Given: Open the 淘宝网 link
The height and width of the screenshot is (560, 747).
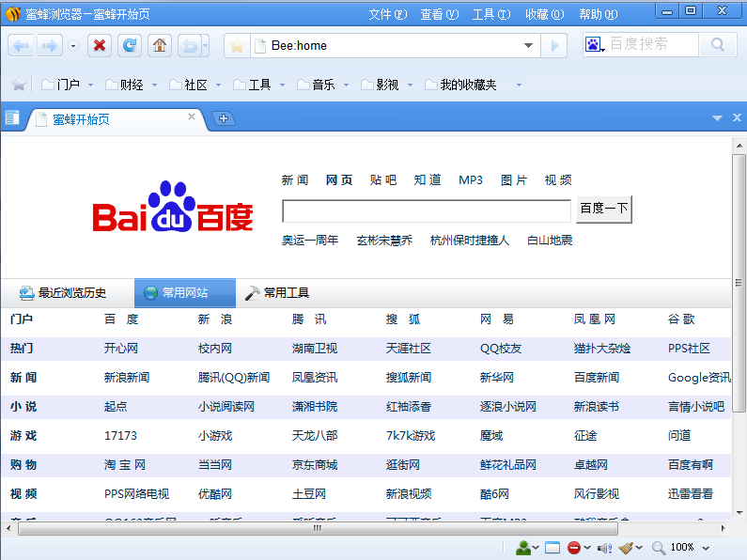Looking at the screenshot, I should [x=125, y=465].
